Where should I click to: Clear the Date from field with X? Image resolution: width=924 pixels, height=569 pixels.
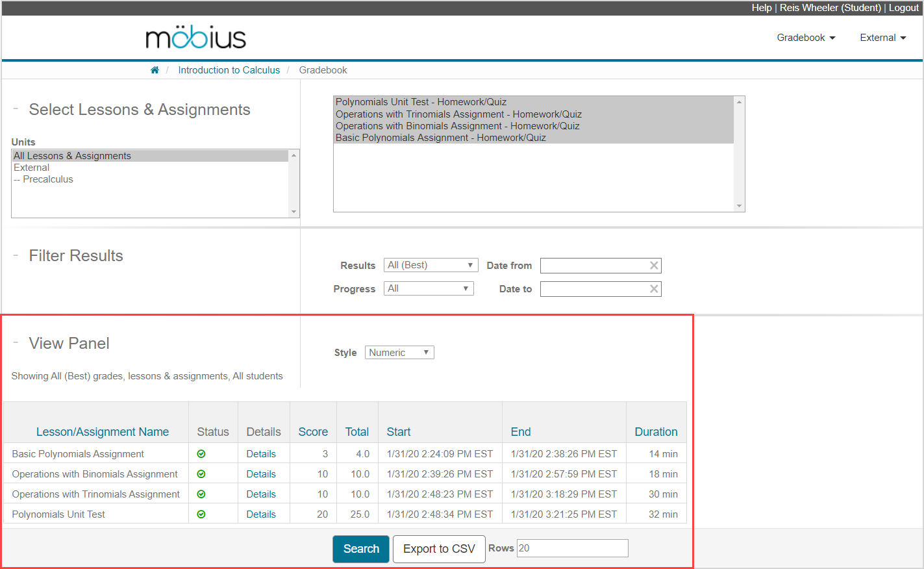click(x=654, y=266)
